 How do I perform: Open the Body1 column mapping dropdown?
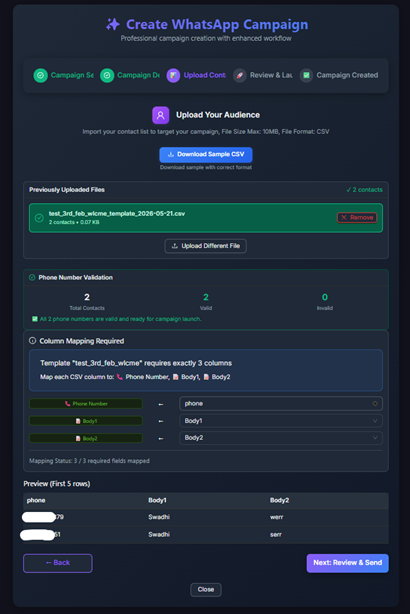point(281,421)
